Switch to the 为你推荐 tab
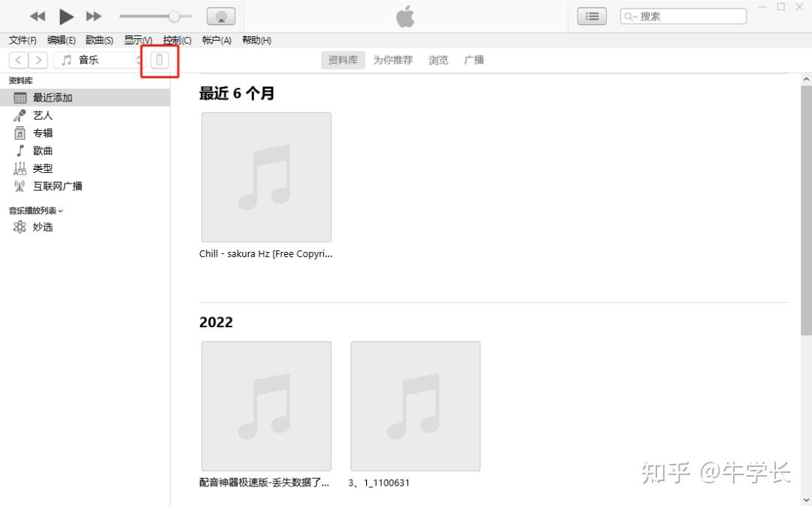Image resolution: width=812 pixels, height=506 pixels. click(393, 60)
